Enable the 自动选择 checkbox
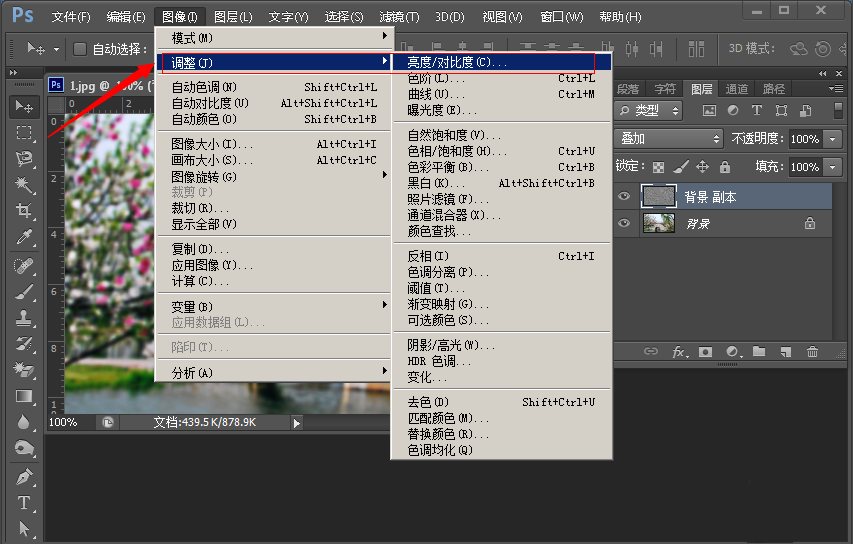Image resolution: width=853 pixels, height=544 pixels. (x=80, y=49)
